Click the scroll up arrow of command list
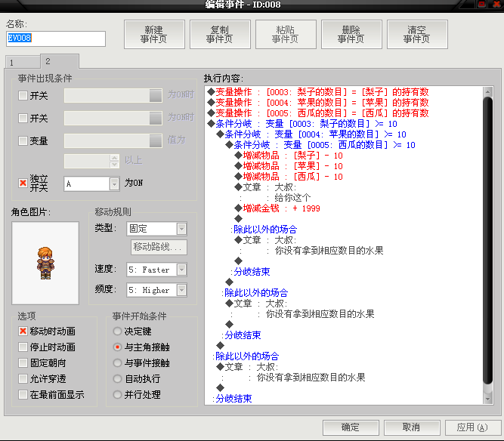This screenshot has width=504, height=441. [488, 92]
